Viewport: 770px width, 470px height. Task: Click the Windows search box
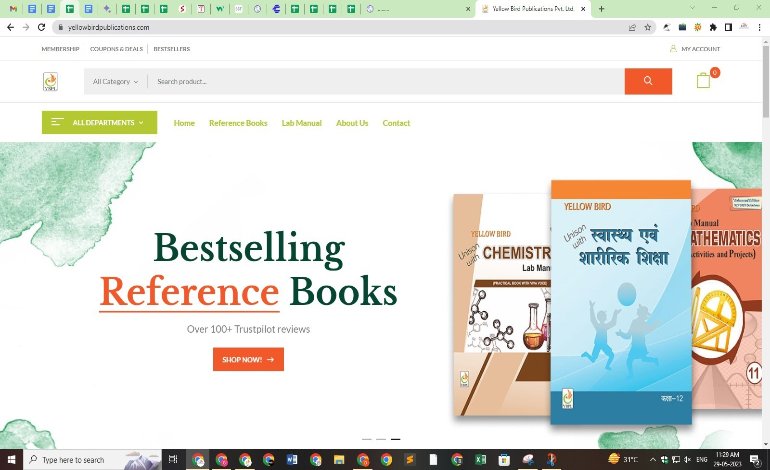click(x=92, y=460)
